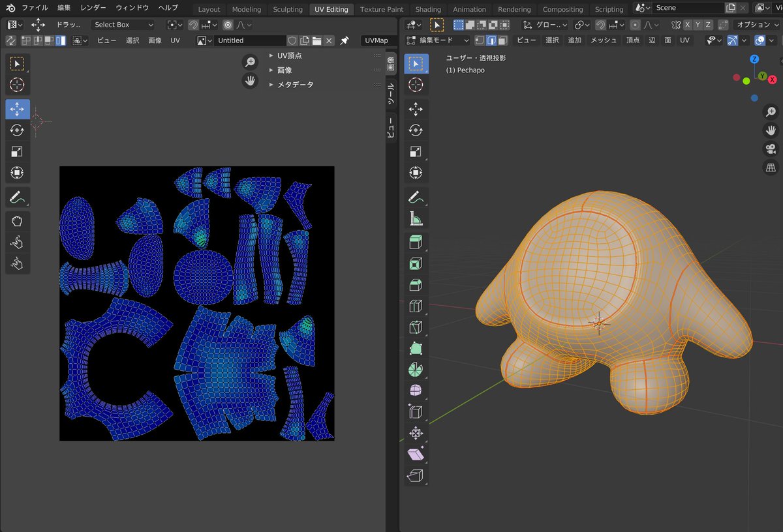The image size is (783, 532).
Task: Open the メッシュ menu
Action: 604,40
